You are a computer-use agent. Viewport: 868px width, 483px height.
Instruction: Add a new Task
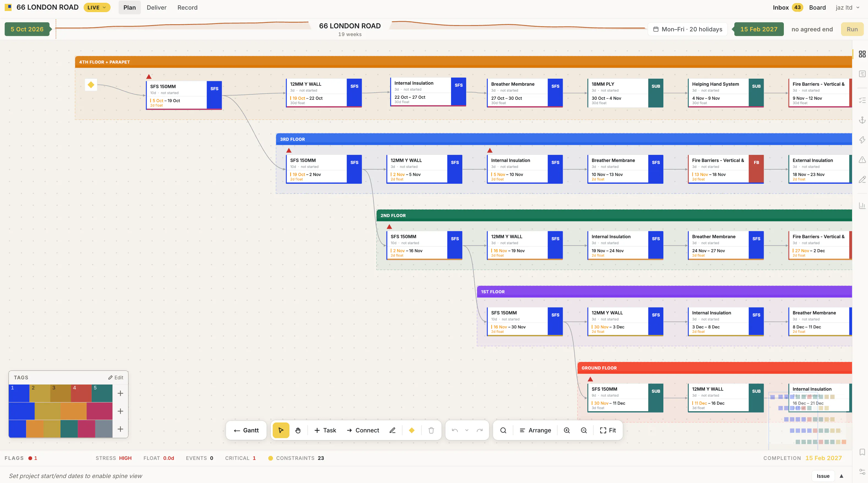[325, 430]
